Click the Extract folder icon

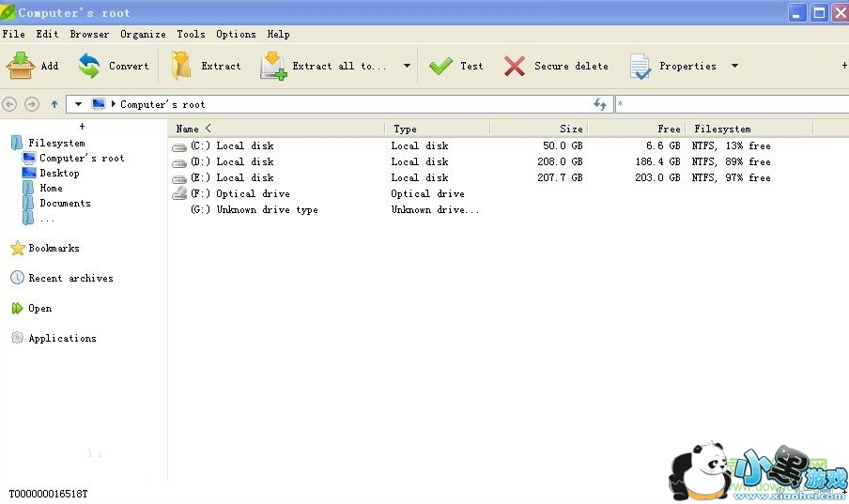[181, 66]
